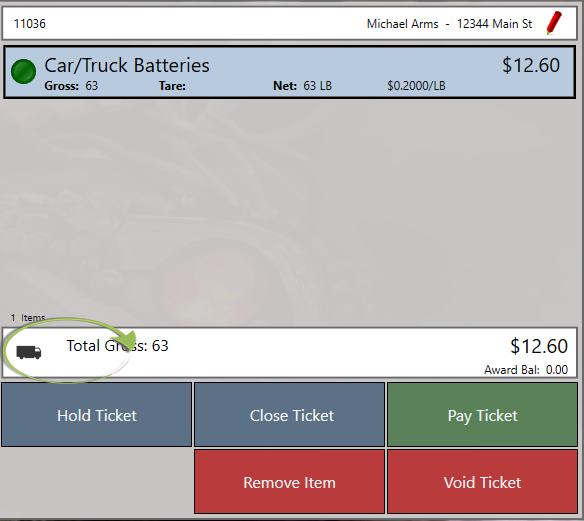584x521 pixels.
Task: Click the ticket total $12.60 amount
Action: pos(539,346)
